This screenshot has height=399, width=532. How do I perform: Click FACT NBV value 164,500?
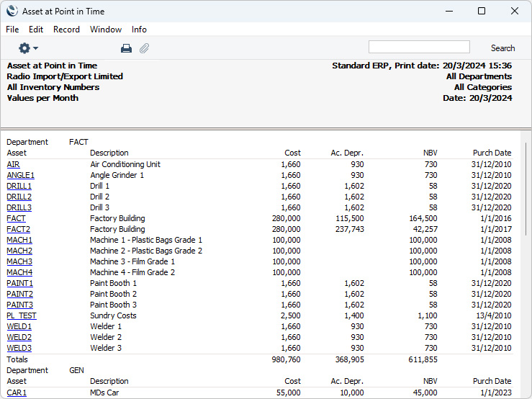click(423, 218)
